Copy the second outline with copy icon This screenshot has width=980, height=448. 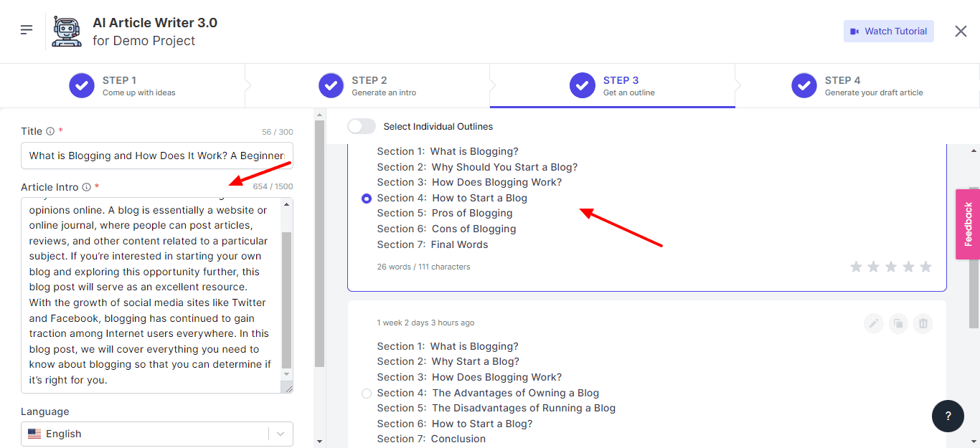tap(898, 323)
